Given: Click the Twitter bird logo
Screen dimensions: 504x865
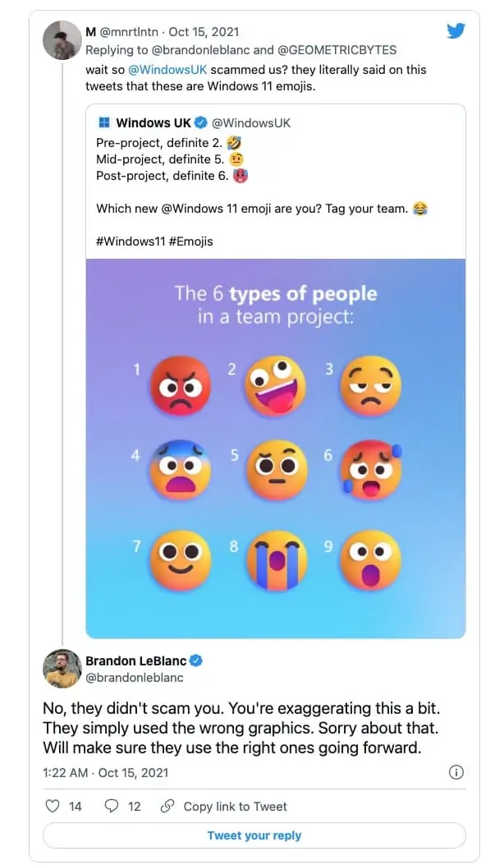Looking at the screenshot, I should (456, 31).
